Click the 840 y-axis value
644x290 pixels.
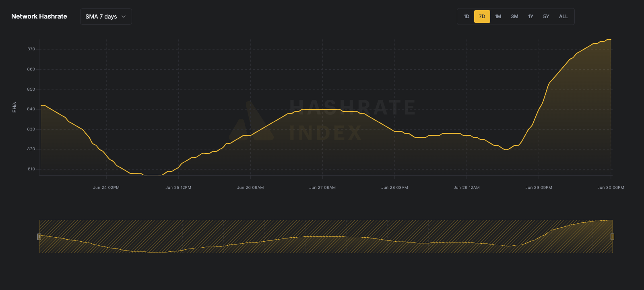tap(31, 109)
